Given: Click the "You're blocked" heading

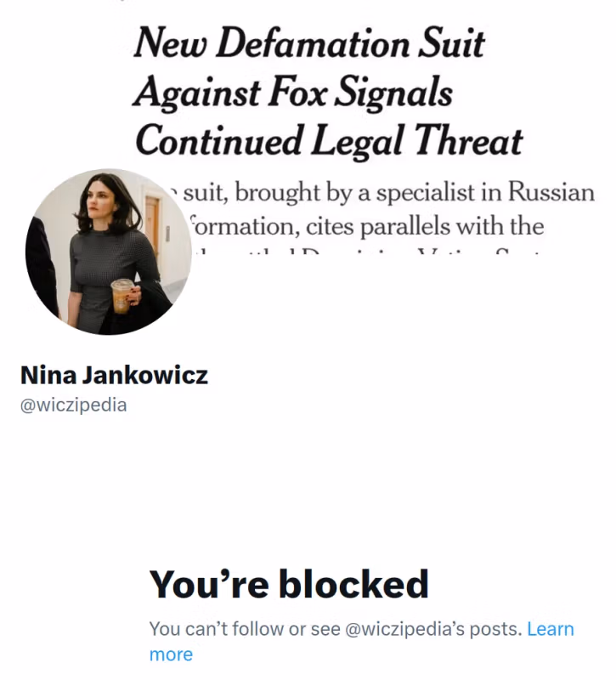Looking at the screenshot, I should tap(289, 585).
